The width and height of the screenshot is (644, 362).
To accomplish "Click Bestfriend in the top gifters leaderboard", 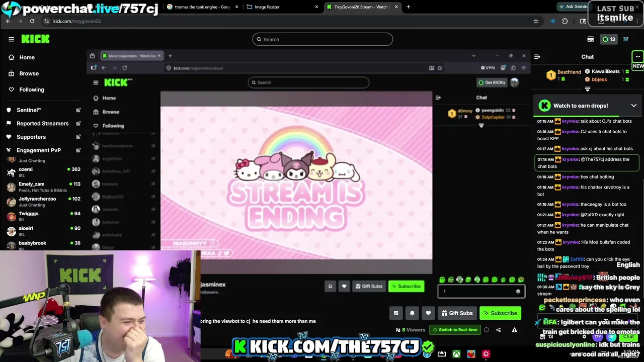I will pyautogui.click(x=569, y=72).
